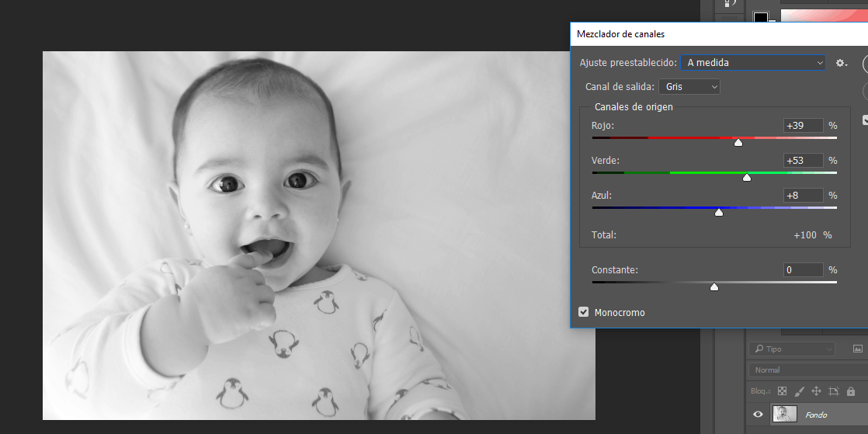Click the Constante label

[614, 270]
